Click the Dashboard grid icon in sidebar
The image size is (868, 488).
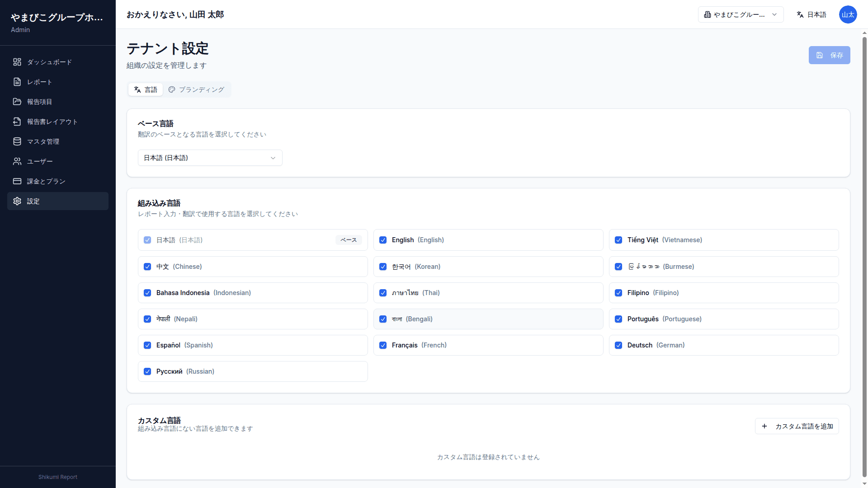click(x=17, y=62)
